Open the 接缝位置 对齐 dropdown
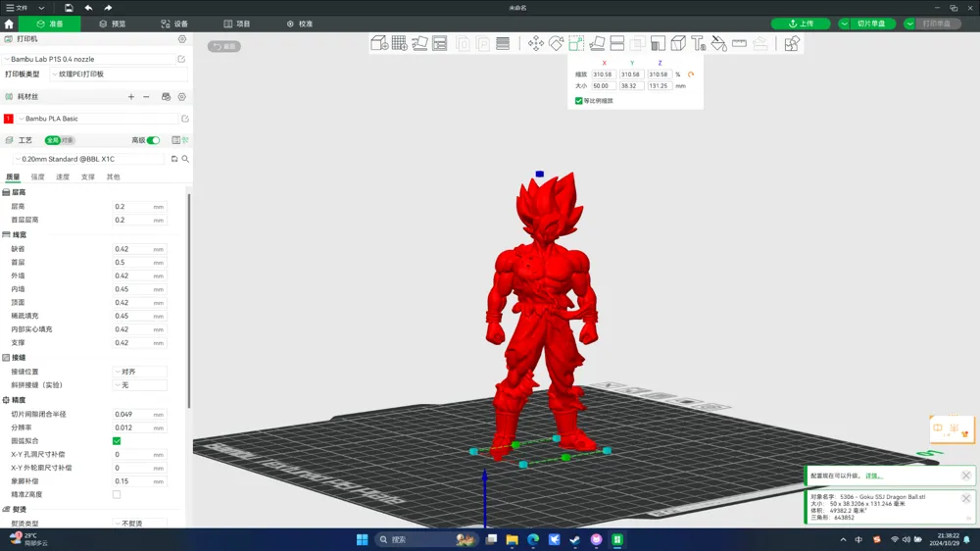This screenshot has height=551, width=980. coord(140,372)
